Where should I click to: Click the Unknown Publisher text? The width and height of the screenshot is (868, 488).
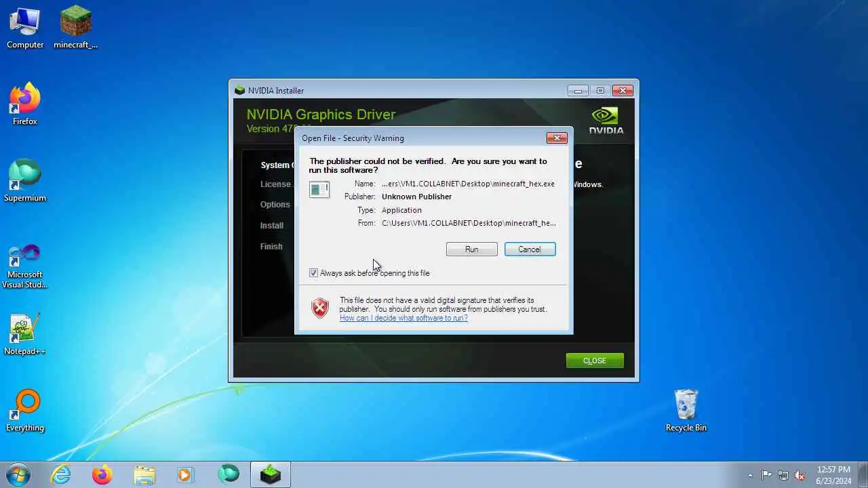(x=416, y=197)
